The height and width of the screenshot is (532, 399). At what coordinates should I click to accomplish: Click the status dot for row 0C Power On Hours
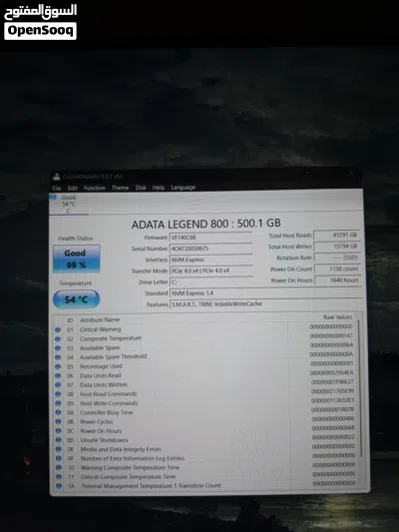[x=58, y=431]
